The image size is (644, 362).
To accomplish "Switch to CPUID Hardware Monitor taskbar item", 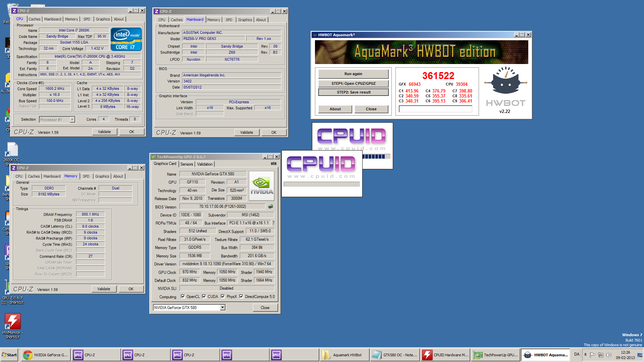I will [x=445, y=355].
